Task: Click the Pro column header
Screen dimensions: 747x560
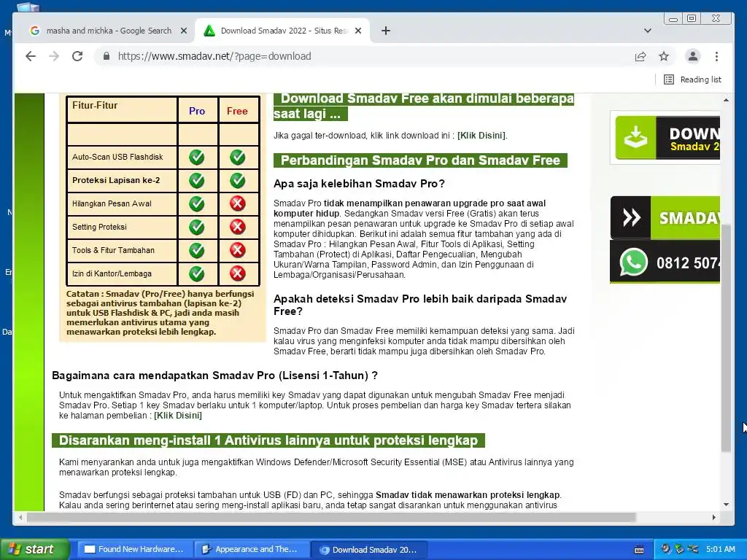Action: tap(197, 111)
